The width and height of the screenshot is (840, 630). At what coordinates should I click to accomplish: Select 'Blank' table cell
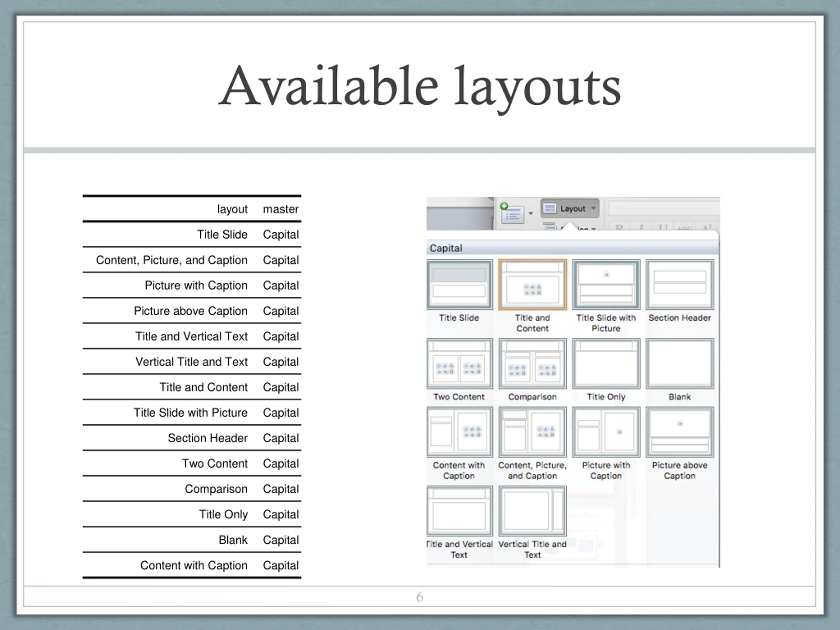pyautogui.click(x=233, y=540)
